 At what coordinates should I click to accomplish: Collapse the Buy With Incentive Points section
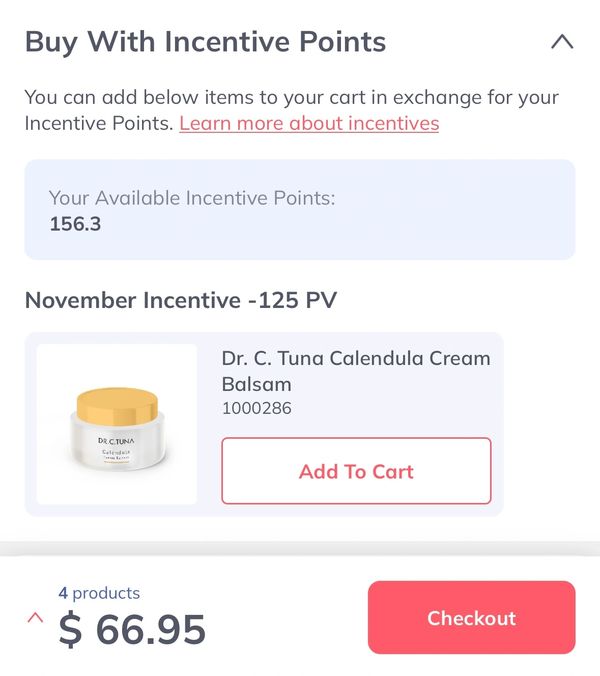(x=562, y=42)
